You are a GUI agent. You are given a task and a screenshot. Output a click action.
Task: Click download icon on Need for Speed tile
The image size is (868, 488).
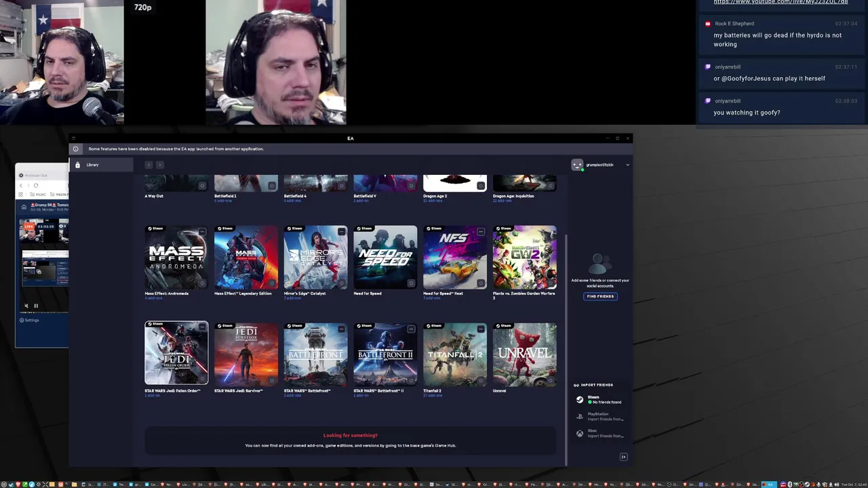[411, 283]
